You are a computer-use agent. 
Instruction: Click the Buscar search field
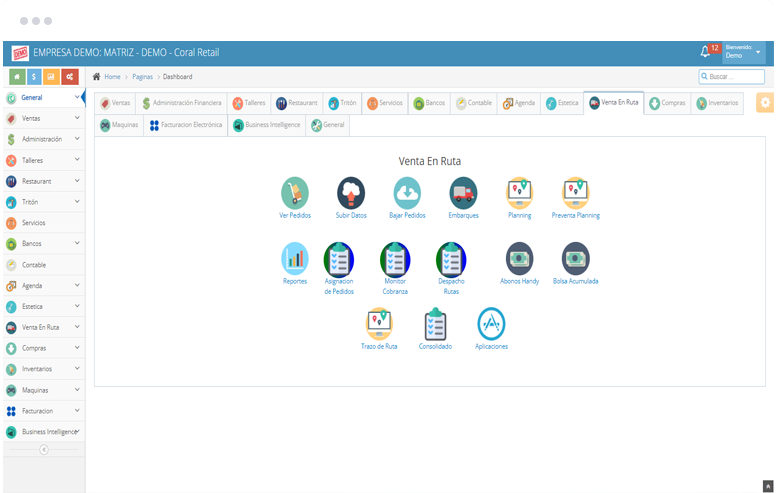pos(731,77)
